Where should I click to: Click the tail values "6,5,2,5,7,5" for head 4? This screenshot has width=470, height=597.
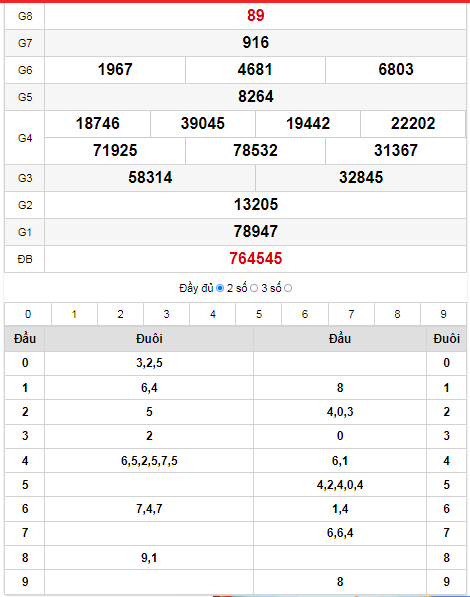(149, 461)
